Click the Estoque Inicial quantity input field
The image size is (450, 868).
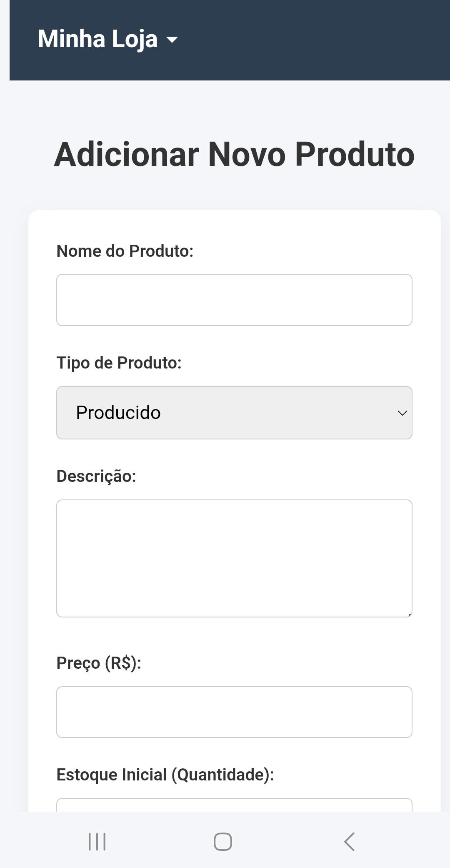pos(234,805)
